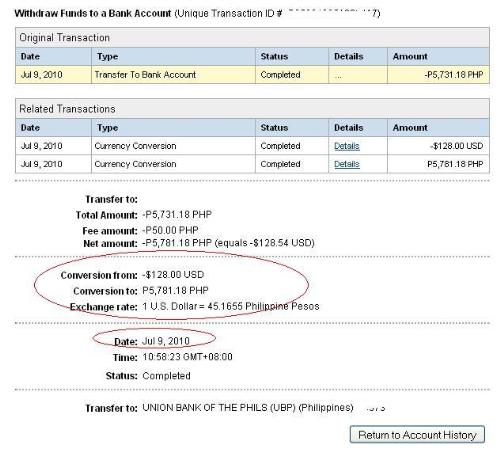
Task: Click the Status value Completed near the bottom
Action: tap(166, 376)
